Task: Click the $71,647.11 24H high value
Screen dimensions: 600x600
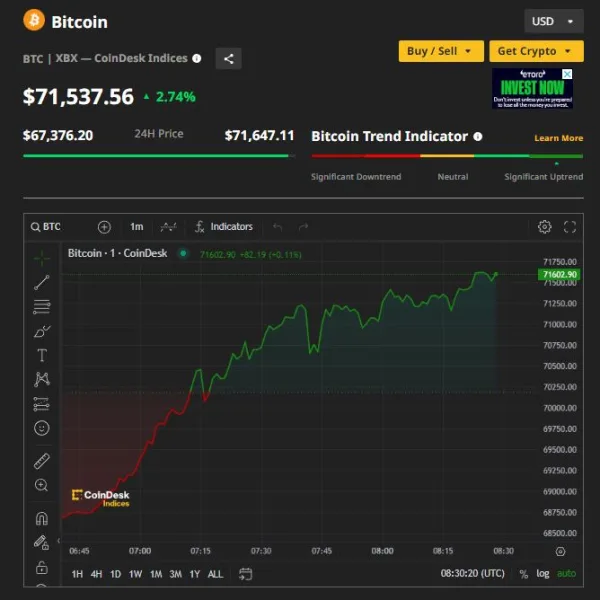Action: [x=259, y=135]
